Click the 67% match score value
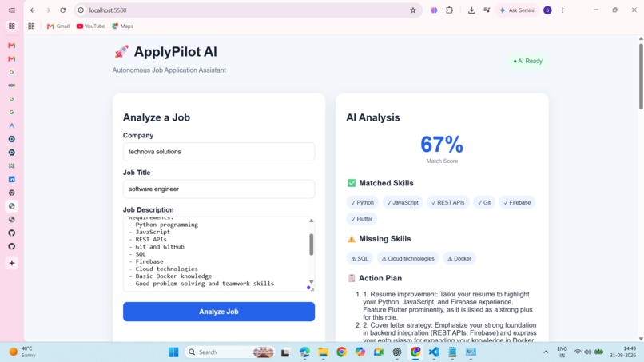Screen dimensions: 644x362 442,145
